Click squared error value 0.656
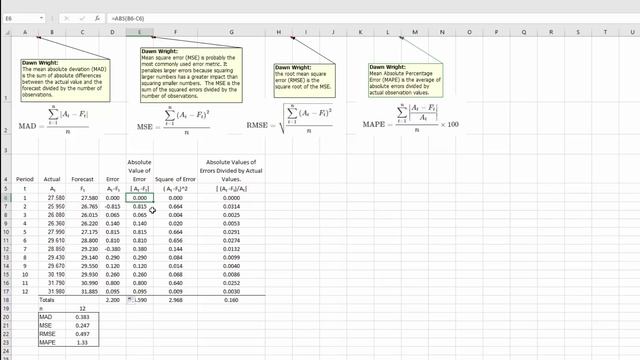Viewport: 640px width, 360px height. pyautogui.click(x=176, y=240)
